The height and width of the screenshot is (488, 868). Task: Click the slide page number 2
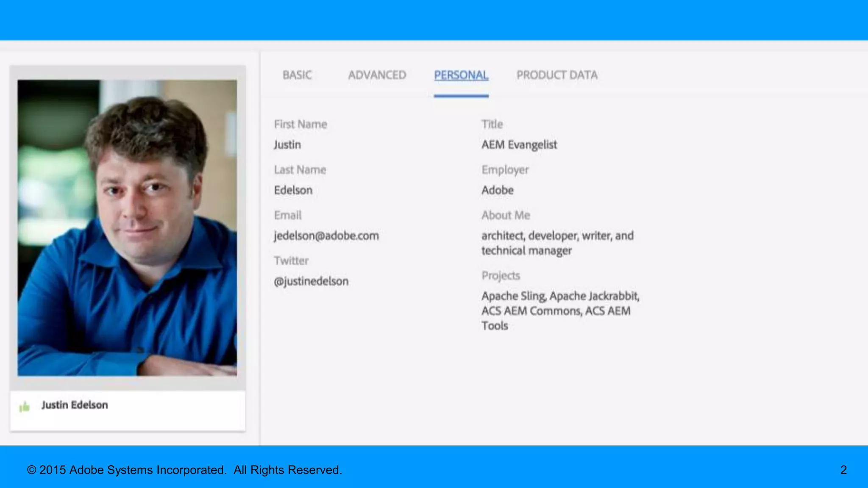point(843,470)
